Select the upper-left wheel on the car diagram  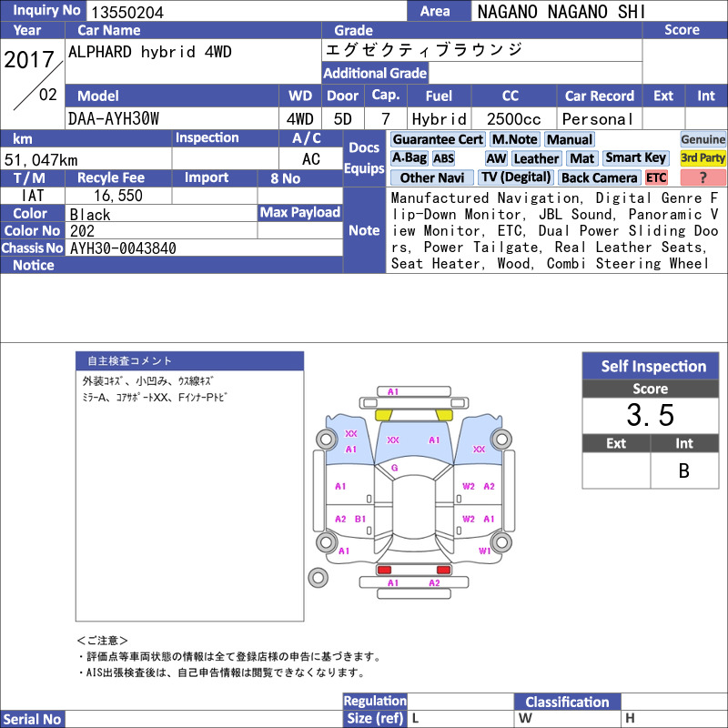click(x=327, y=439)
